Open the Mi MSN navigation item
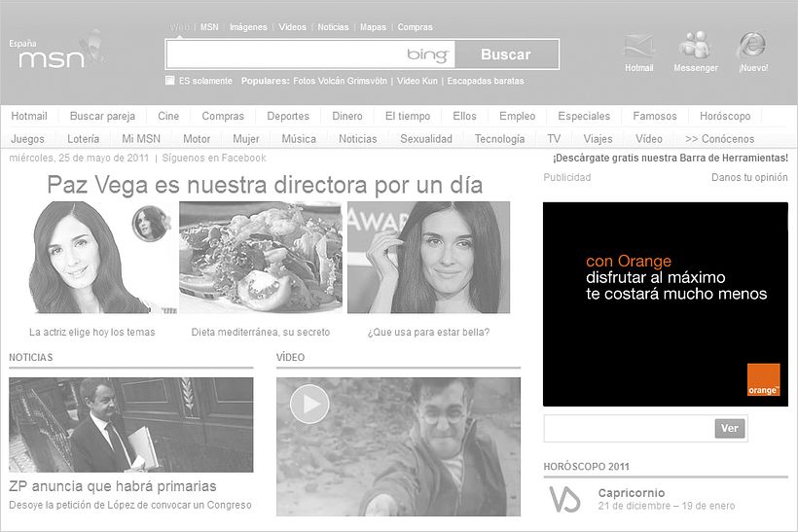Image resolution: width=798 pixels, height=532 pixels. tap(141, 139)
